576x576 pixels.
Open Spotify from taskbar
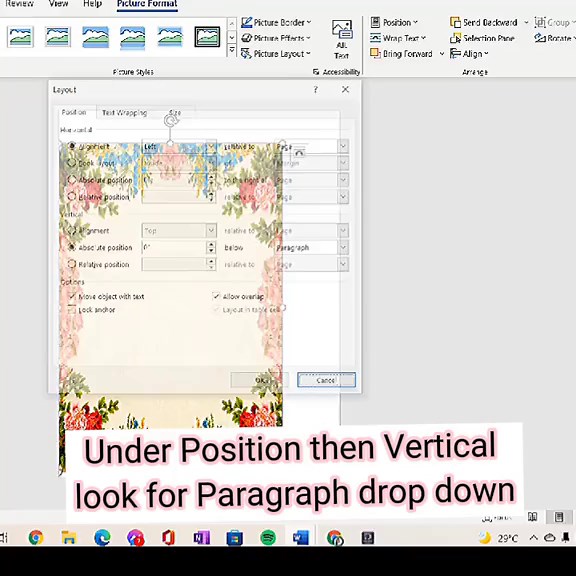pyautogui.click(x=268, y=538)
